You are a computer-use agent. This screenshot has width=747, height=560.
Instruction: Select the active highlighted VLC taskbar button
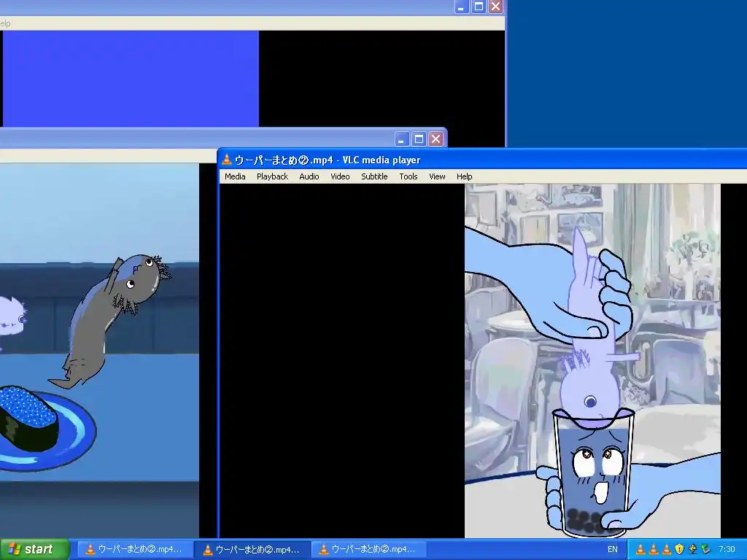coord(252,550)
